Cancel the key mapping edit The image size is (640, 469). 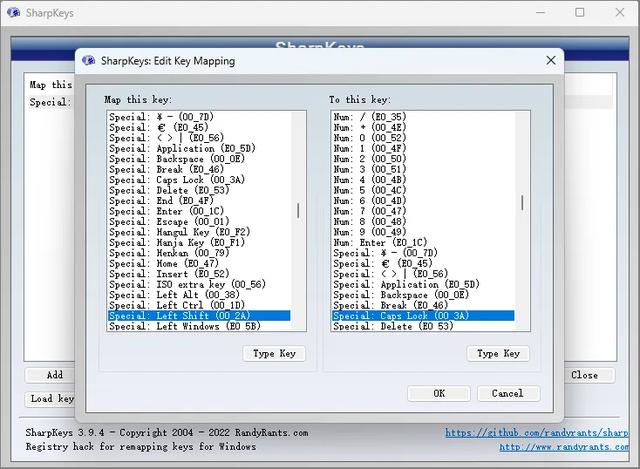pos(508,393)
